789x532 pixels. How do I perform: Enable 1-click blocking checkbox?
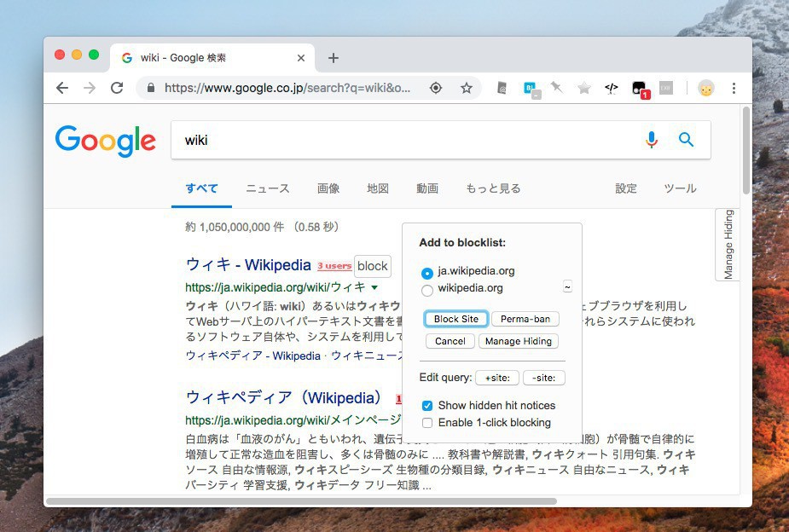tap(427, 423)
